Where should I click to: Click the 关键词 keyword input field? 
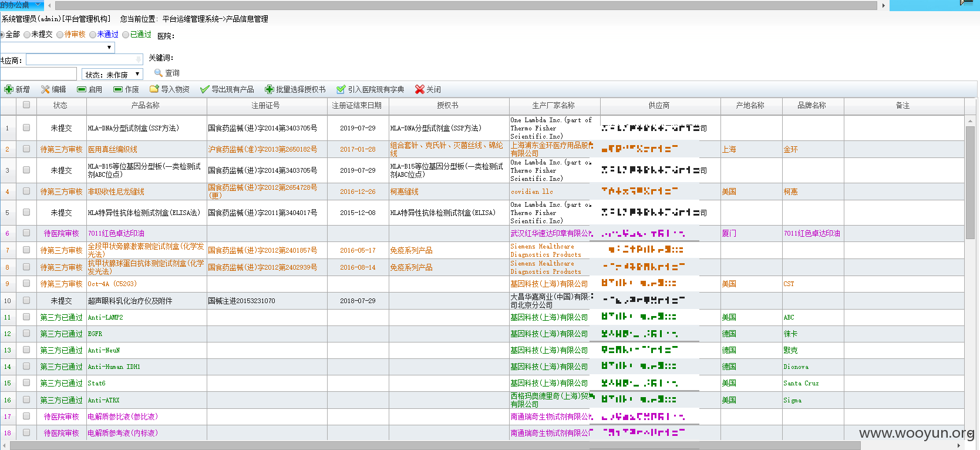pos(38,73)
